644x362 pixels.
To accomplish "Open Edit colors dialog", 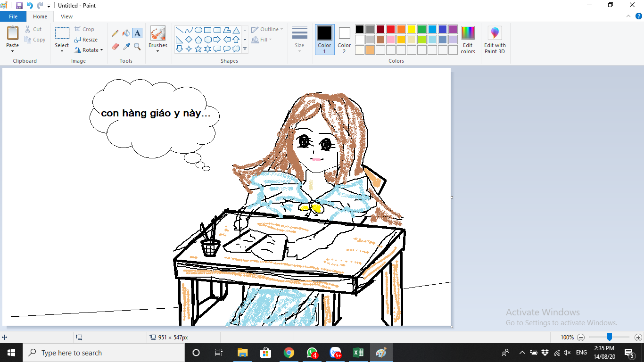I will pyautogui.click(x=468, y=40).
